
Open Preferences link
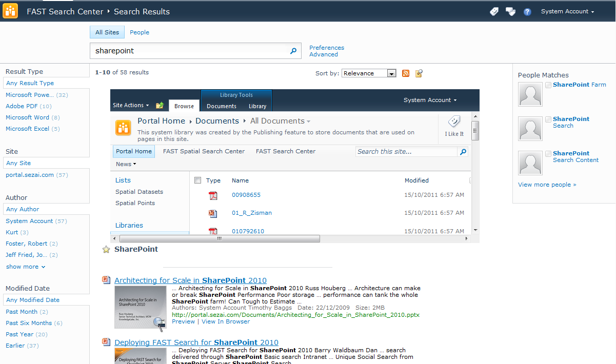[x=327, y=48]
